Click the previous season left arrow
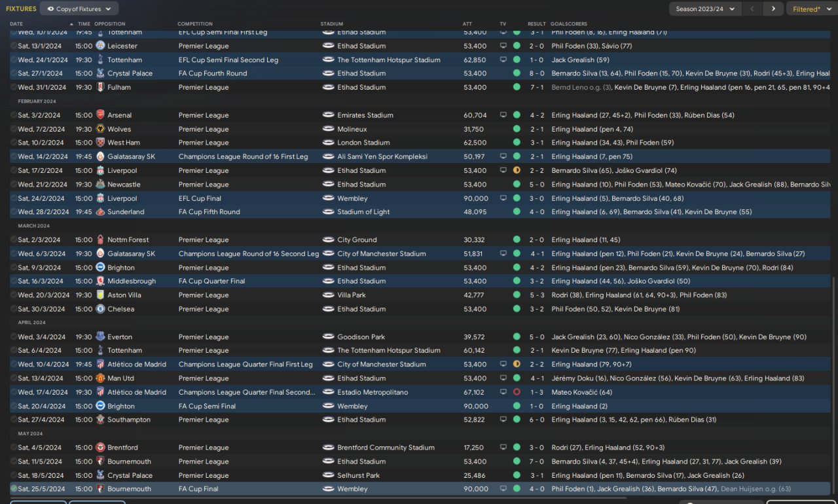The image size is (838, 504). [752, 9]
